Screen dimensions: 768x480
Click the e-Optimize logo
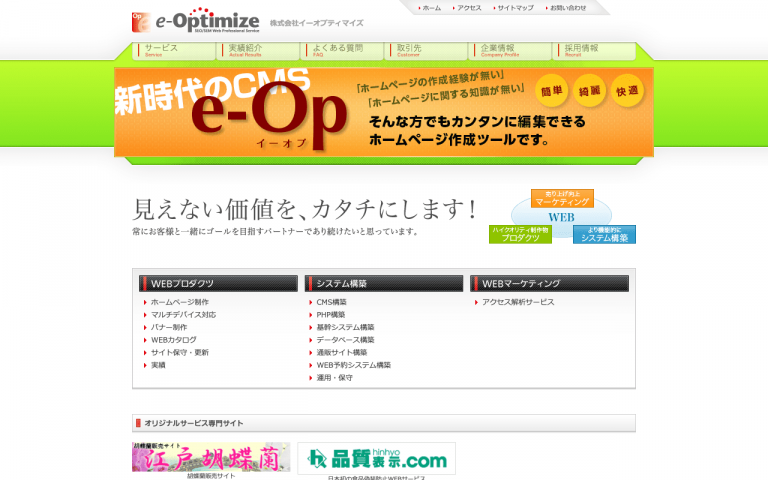tap(195, 21)
